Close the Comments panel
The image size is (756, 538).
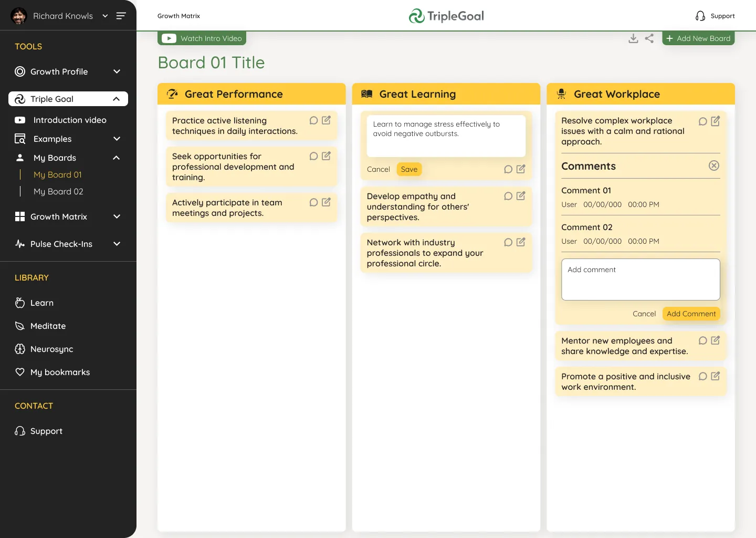point(713,165)
